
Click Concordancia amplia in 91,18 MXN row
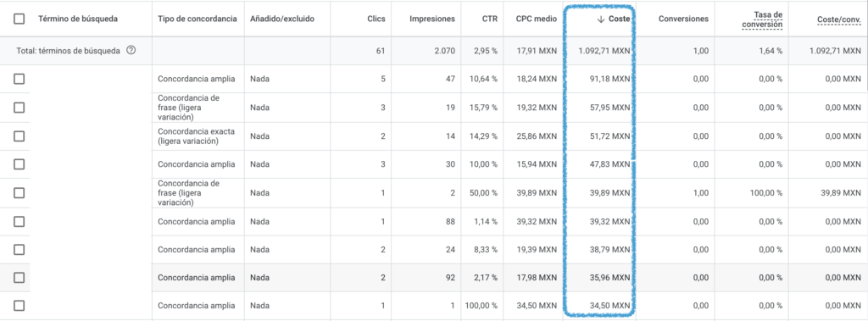pos(196,79)
